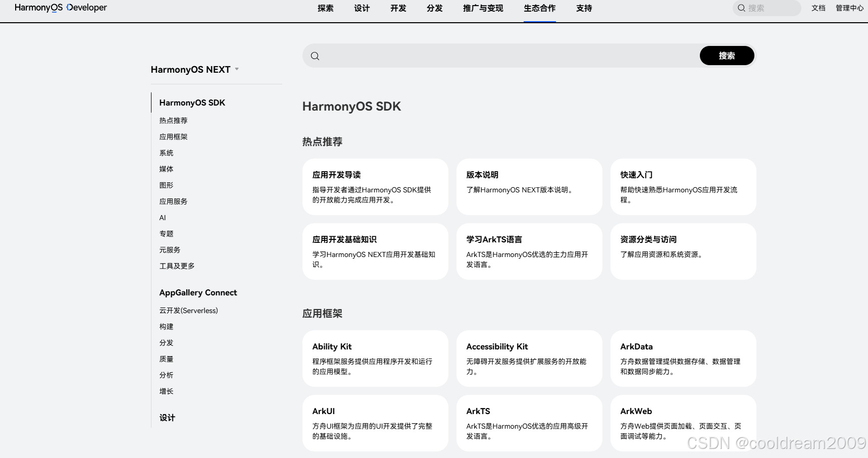
Task: Open the 支持 menu
Action: (x=584, y=8)
